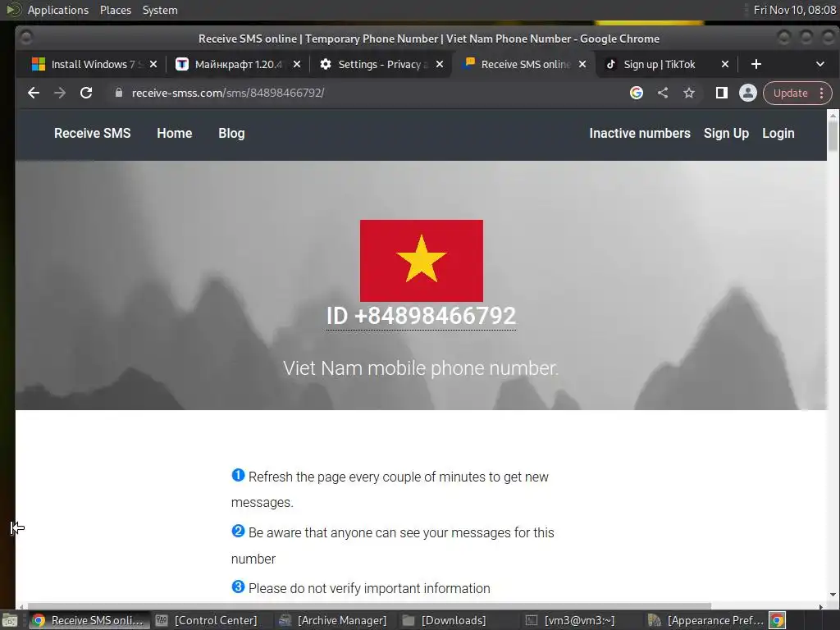The image size is (840, 630).
Task: Open a new tab with the plus icon
Action: (756, 64)
